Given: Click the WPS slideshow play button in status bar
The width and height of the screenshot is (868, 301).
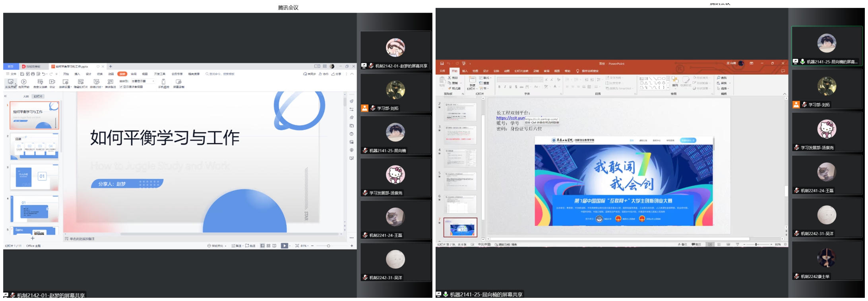Looking at the screenshot, I should click(x=285, y=246).
